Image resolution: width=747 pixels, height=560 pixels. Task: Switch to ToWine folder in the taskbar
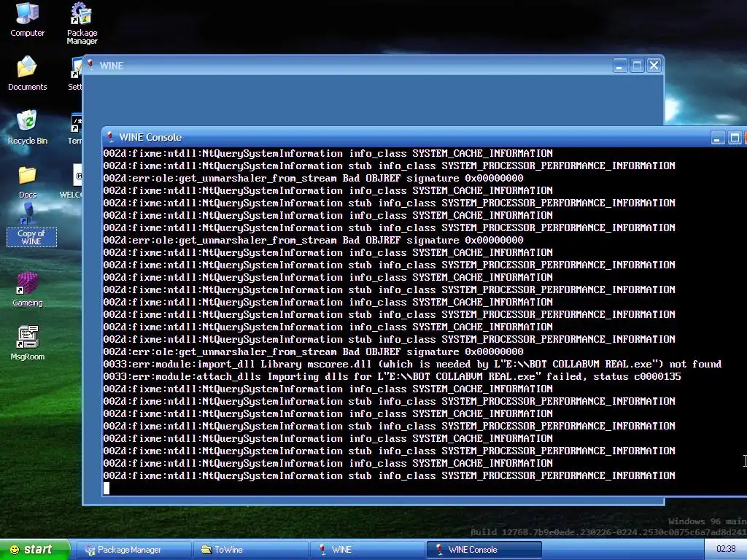250,550
